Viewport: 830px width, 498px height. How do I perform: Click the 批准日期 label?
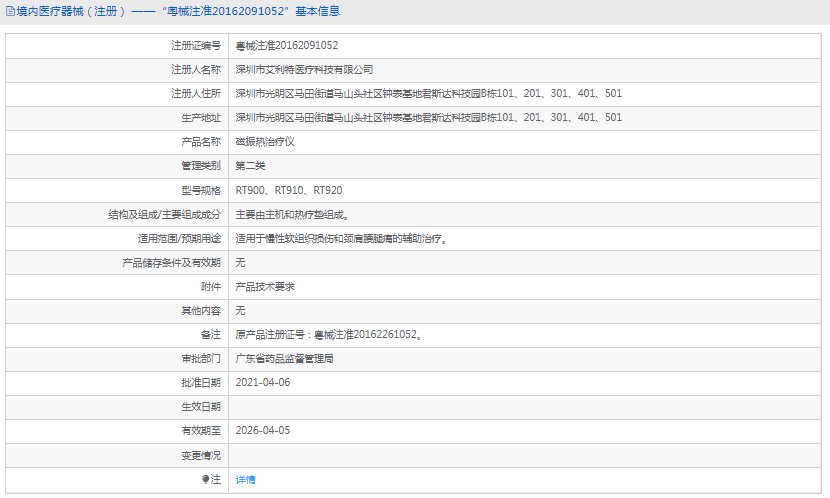(201, 382)
